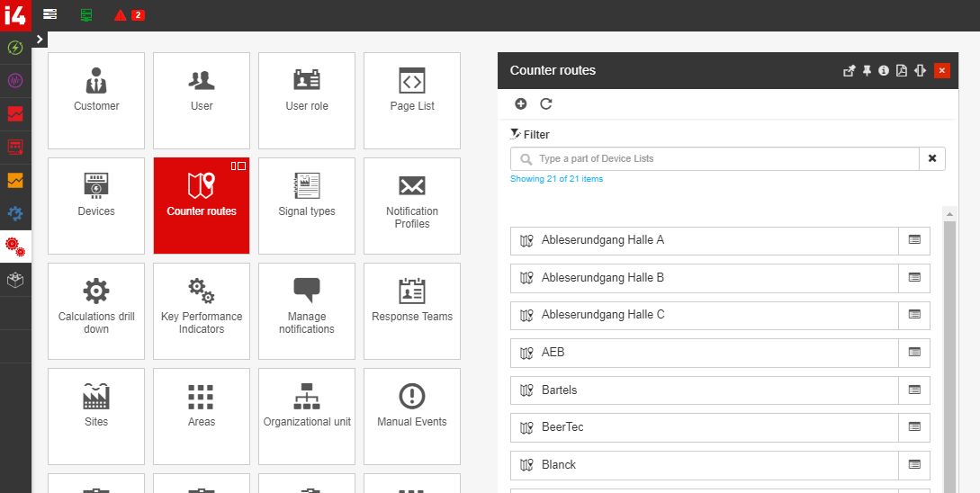This screenshot has width=980, height=493.
Task: Open the Signal types tile
Action: [307, 206]
